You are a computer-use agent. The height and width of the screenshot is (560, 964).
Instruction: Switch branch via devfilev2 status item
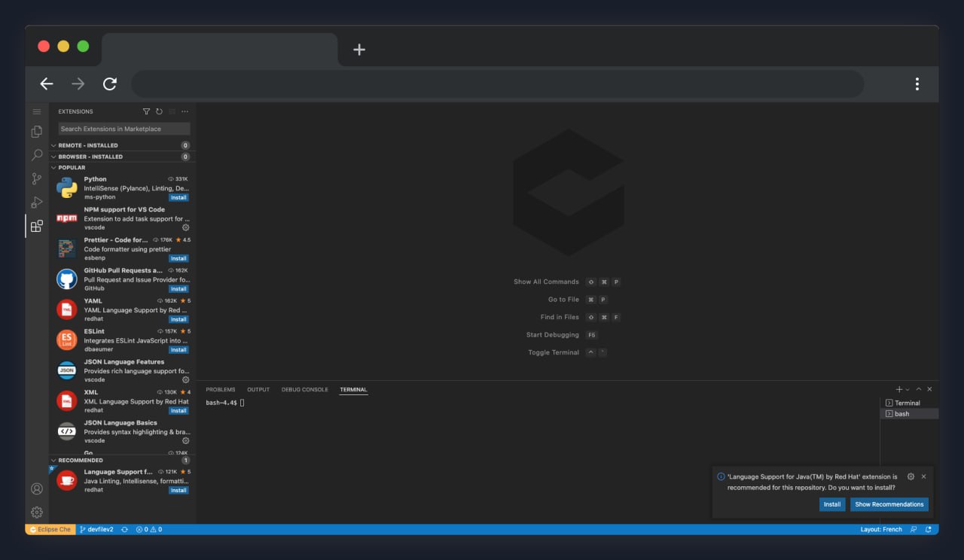click(96, 529)
